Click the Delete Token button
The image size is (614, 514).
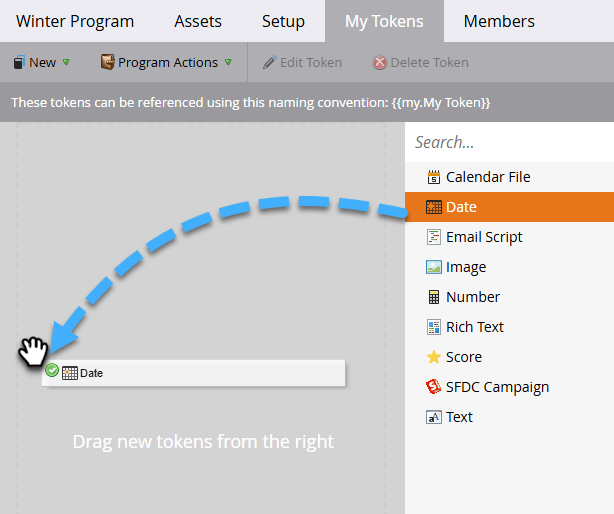[x=420, y=62]
